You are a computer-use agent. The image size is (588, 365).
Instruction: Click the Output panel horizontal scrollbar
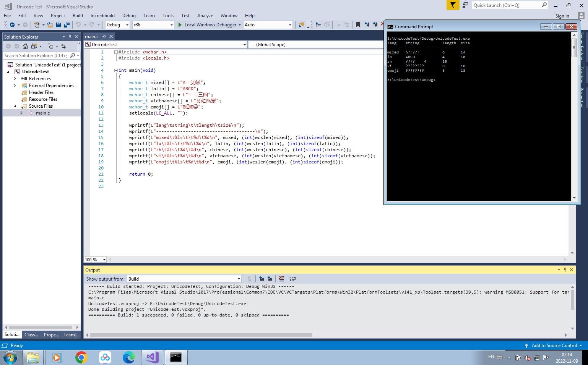201,335
